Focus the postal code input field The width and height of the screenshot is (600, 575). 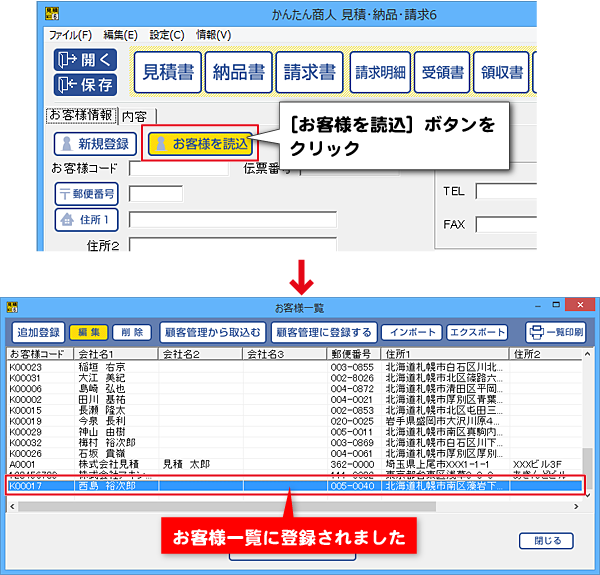[x=156, y=194]
